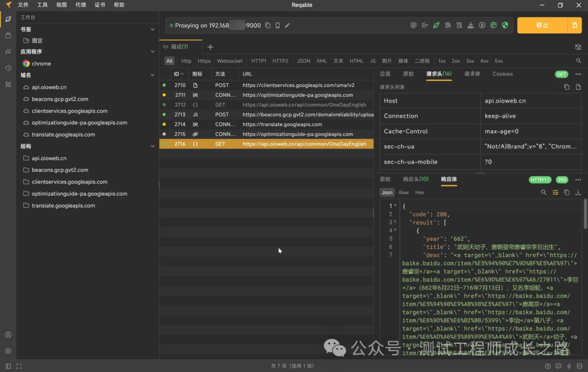Clear sessions with the orange trash button

click(574, 26)
